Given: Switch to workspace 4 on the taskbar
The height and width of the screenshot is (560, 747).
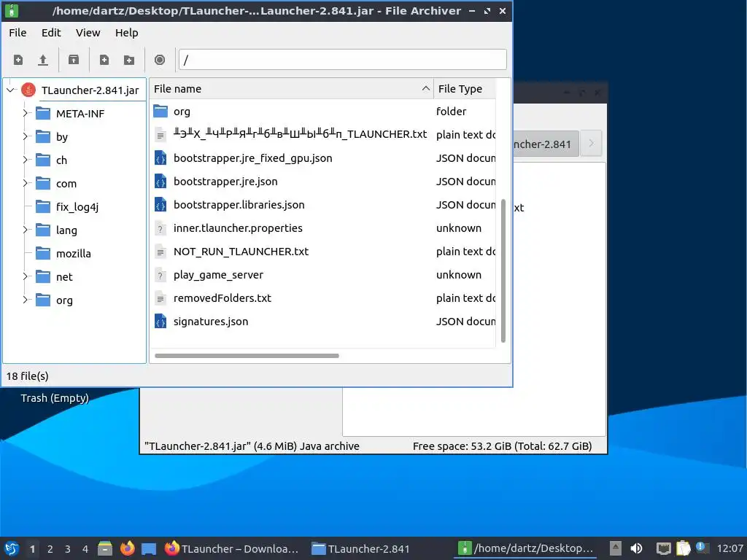Looking at the screenshot, I should (85, 549).
